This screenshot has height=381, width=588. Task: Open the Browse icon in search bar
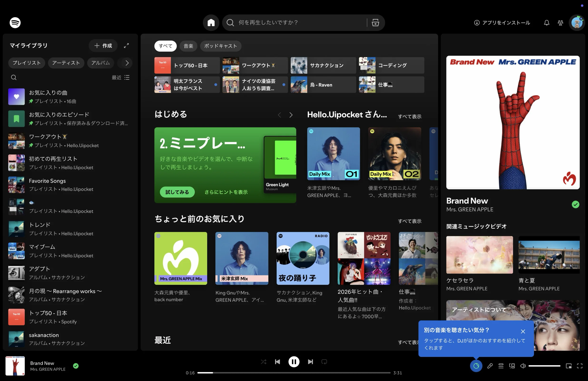(375, 23)
